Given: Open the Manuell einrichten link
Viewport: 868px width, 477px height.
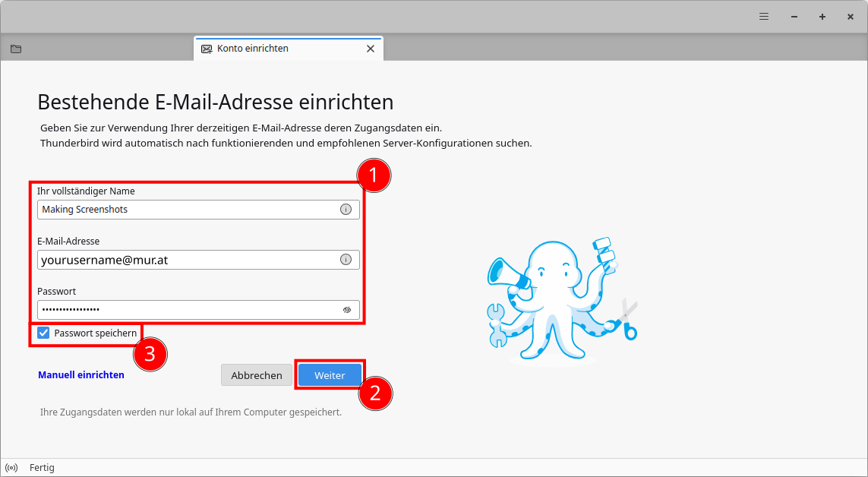Looking at the screenshot, I should (81, 375).
